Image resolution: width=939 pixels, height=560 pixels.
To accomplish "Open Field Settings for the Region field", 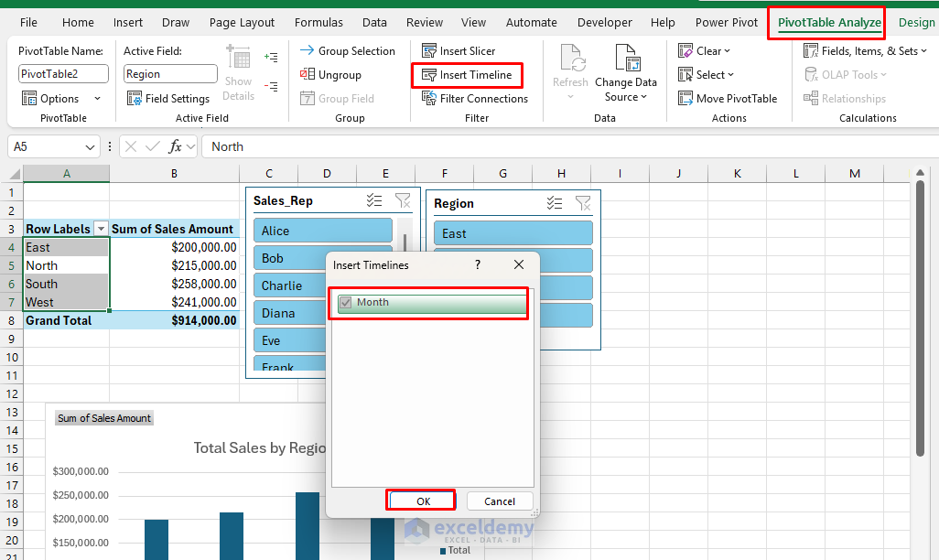I will [171, 98].
